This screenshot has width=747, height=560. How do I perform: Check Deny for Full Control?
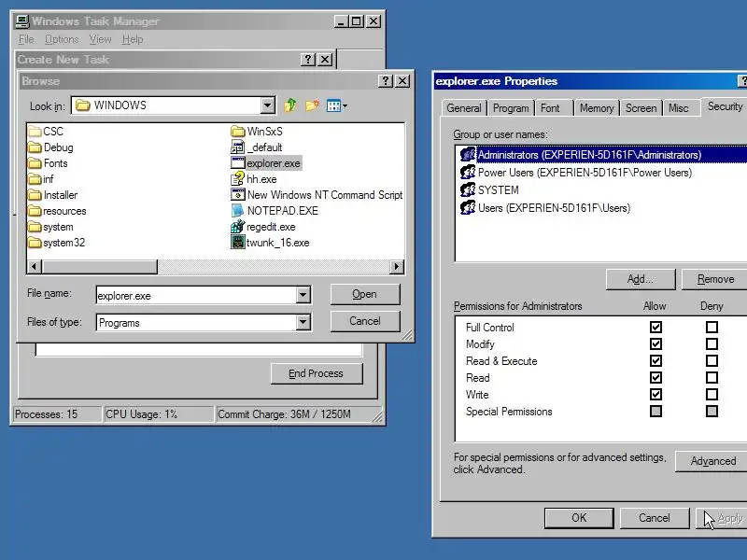coord(712,328)
